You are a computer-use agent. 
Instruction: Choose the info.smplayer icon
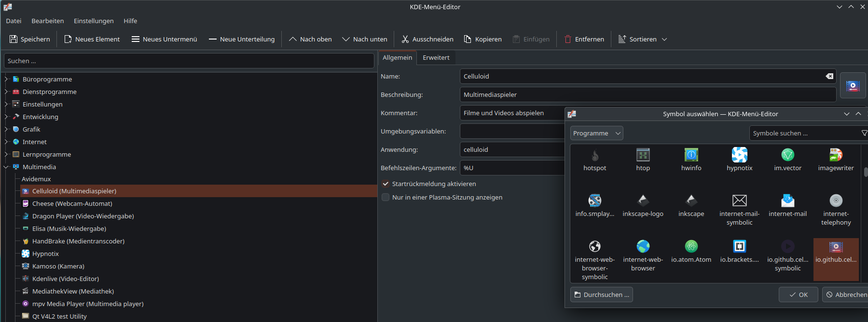tap(595, 206)
